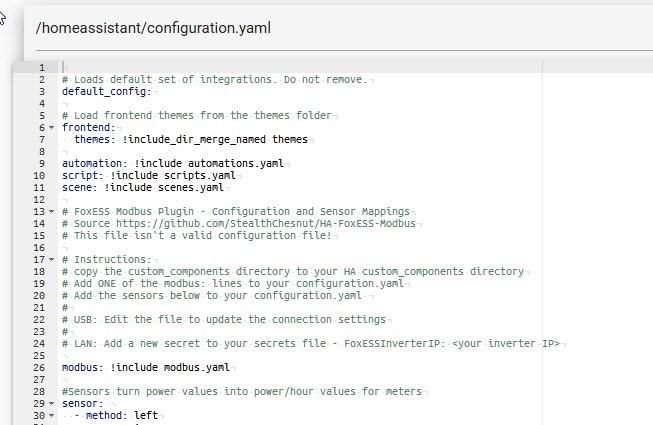653x425 pixels.
Task: Click line number 3 in the gutter
Action: coord(41,91)
